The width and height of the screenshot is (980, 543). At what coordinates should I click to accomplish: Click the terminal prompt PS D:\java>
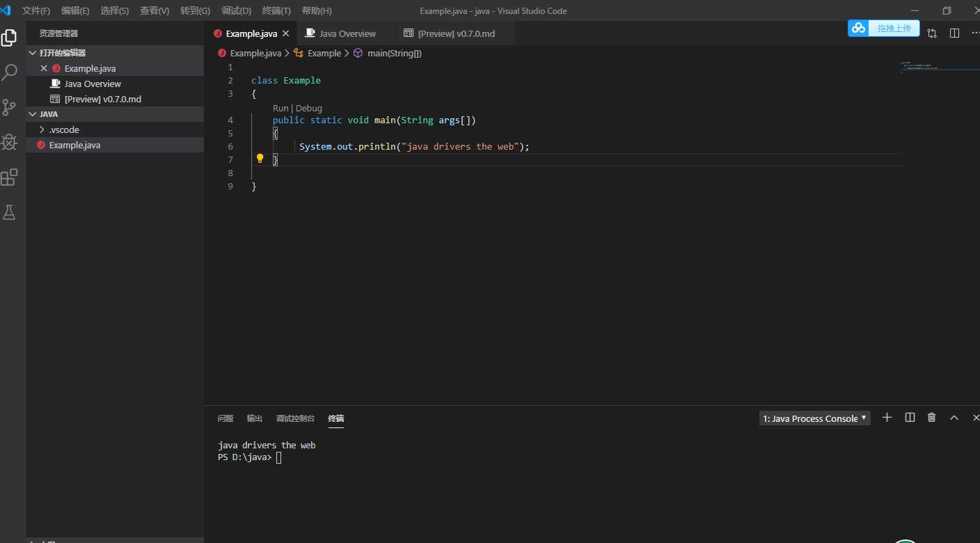[245, 457]
